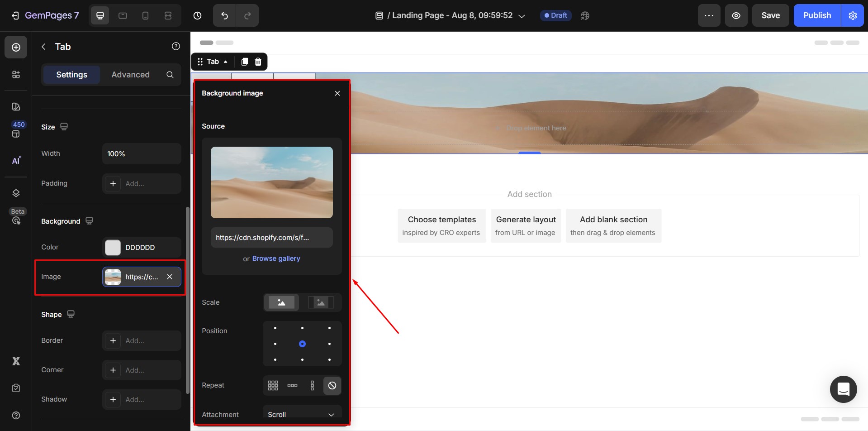Viewport: 868px width, 431px height.
Task: Open the DDDDDD background color swatch
Action: 113,248
